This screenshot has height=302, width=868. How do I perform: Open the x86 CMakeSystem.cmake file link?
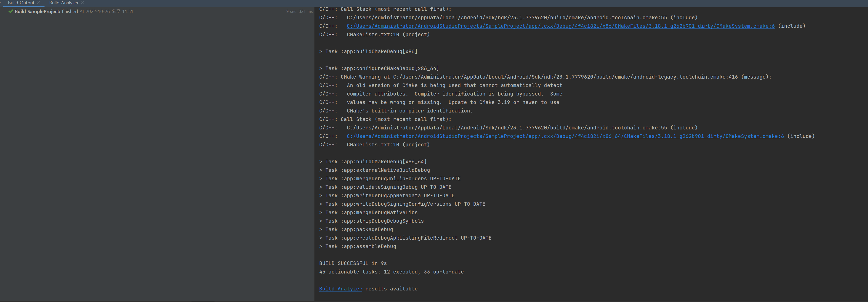pyautogui.click(x=560, y=26)
